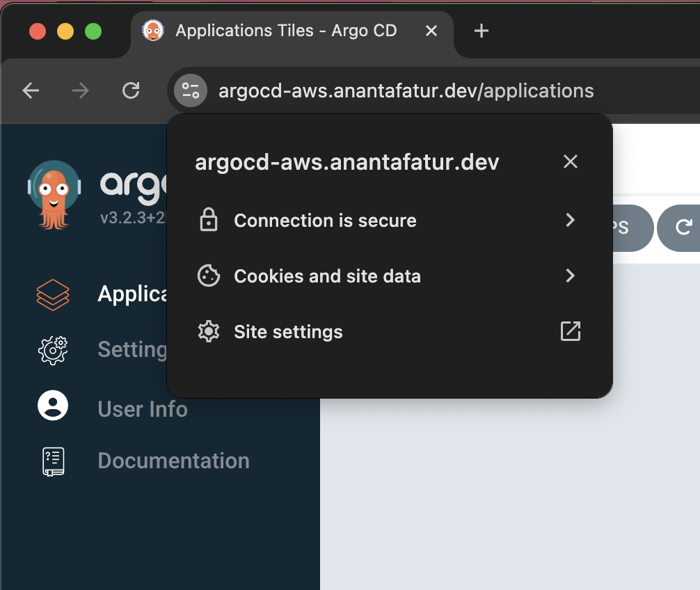This screenshot has height=590, width=700.
Task: Click the address bar URL text
Action: 406,90
